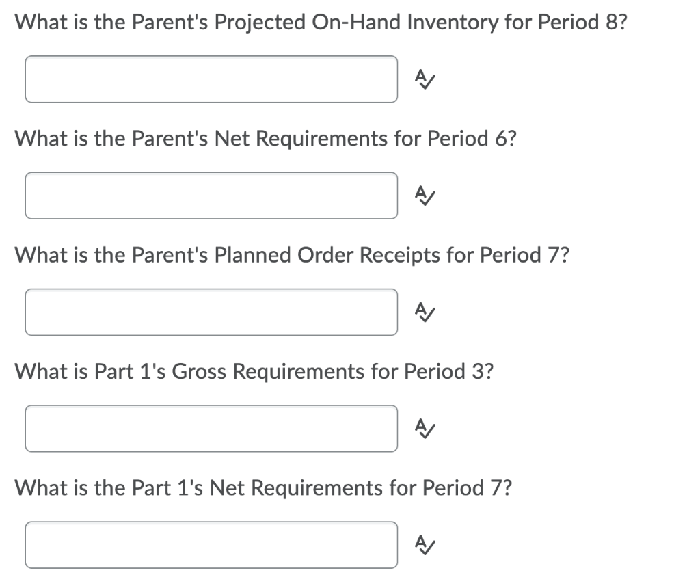Focus the Parent's Net Requirements Period 6 field
Viewport: 700px width, 588px height.
[211, 196]
